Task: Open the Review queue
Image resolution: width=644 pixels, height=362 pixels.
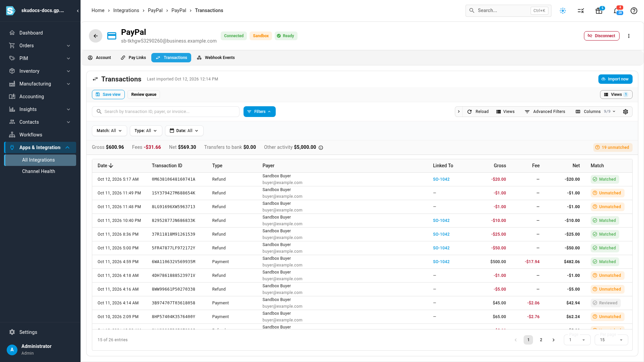Action: pyautogui.click(x=144, y=95)
